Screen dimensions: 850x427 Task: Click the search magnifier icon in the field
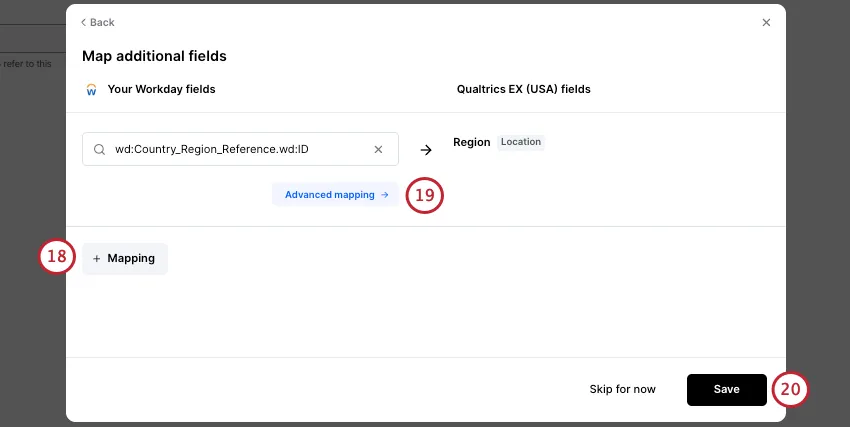click(99, 149)
